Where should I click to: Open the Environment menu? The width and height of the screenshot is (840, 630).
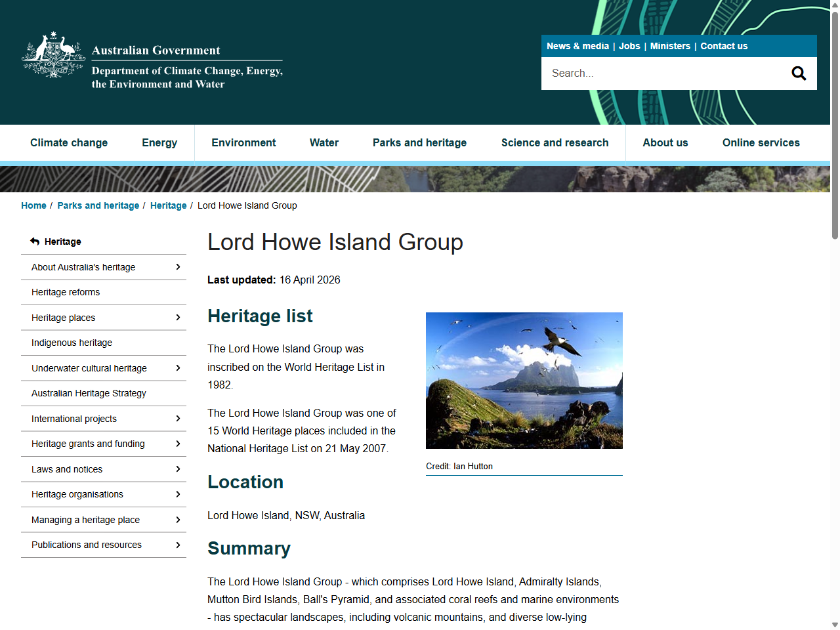click(x=243, y=142)
